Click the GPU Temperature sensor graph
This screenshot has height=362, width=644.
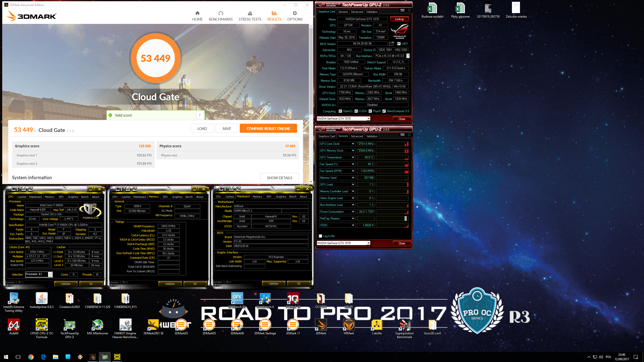point(392,157)
